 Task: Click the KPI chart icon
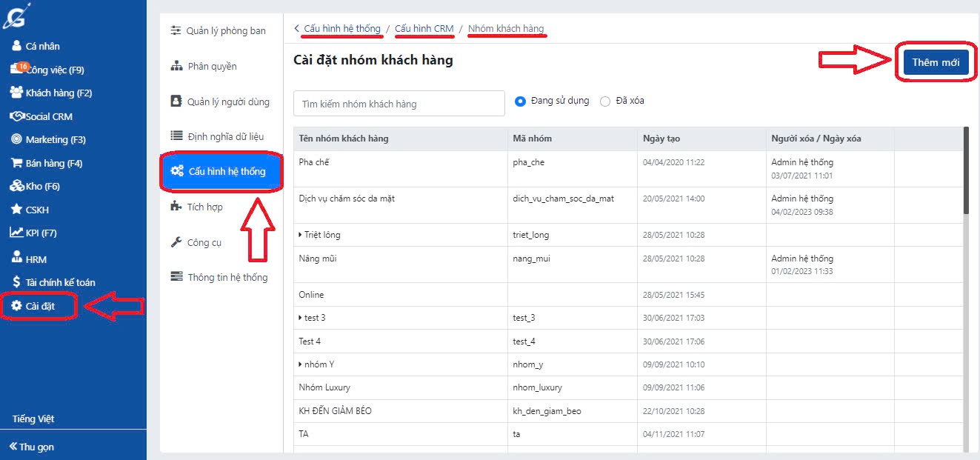16,233
